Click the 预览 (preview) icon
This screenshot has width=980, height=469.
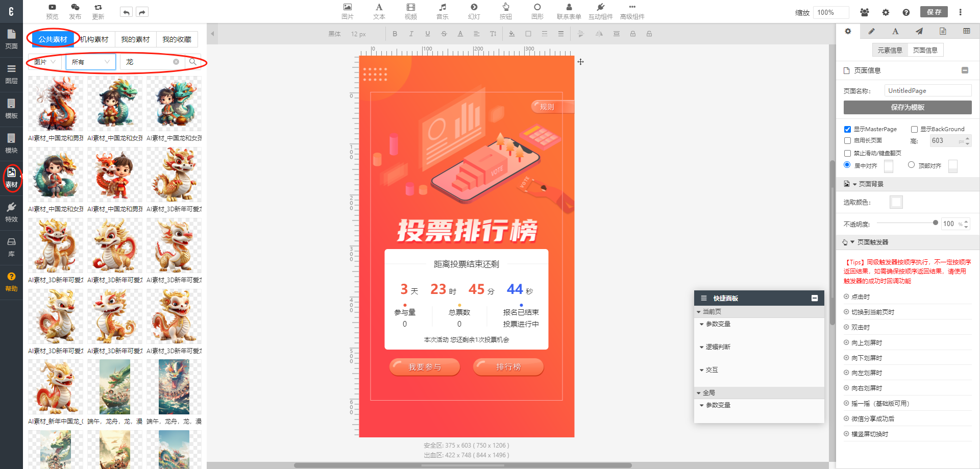pyautogui.click(x=52, y=11)
